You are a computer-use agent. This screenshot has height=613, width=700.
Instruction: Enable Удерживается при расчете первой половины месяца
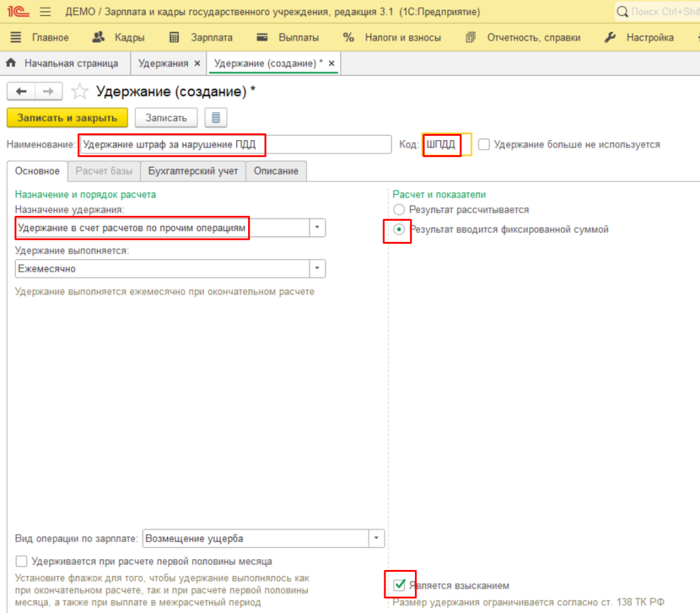[x=21, y=562]
